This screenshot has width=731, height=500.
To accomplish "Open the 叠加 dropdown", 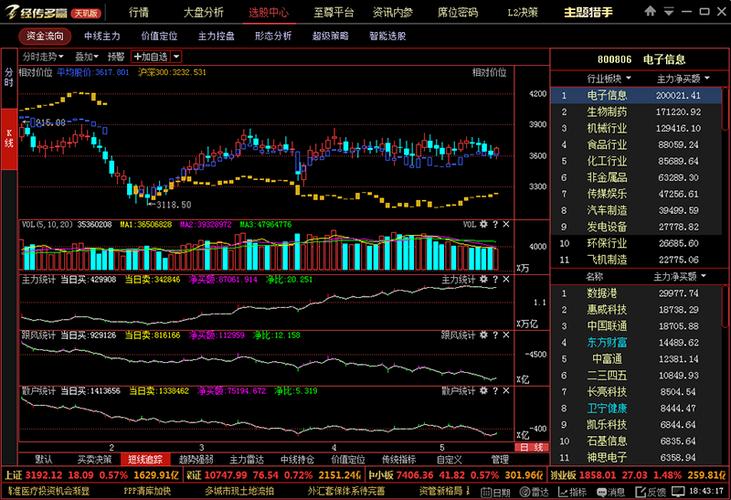I will pos(86,57).
